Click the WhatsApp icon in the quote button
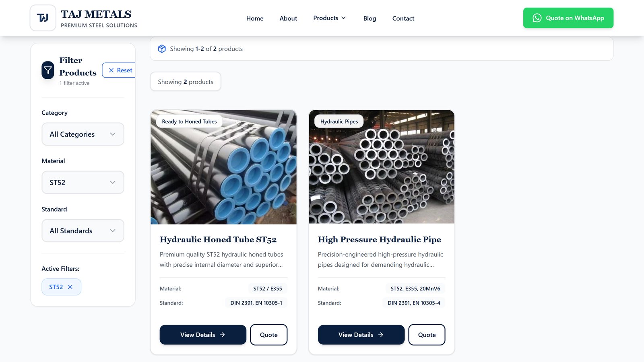This screenshot has width=644, height=362. point(537,18)
